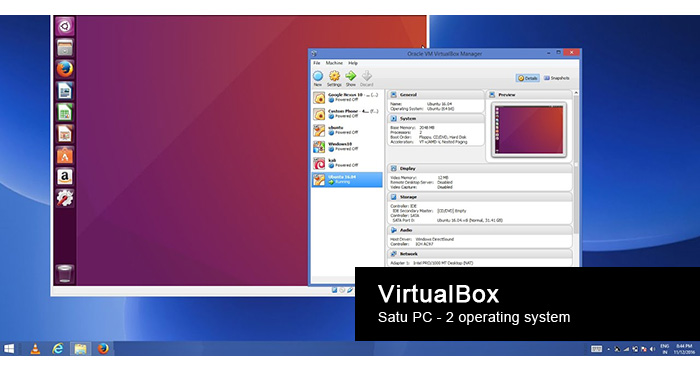Open LibreOffice Impress in the launcher
This screenshot has width=700, height=370.
click(x=65, y=133)
